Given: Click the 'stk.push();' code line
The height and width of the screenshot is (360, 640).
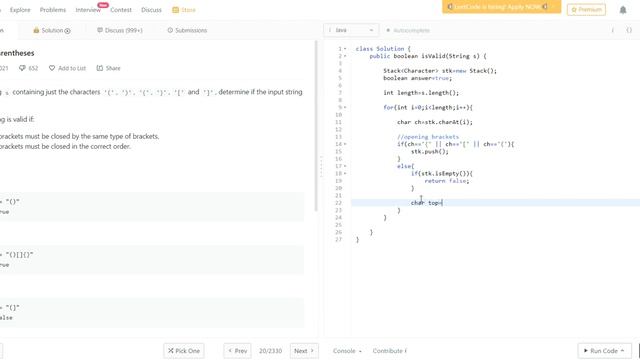Looking at the screenshot, I should click(429, 151).
